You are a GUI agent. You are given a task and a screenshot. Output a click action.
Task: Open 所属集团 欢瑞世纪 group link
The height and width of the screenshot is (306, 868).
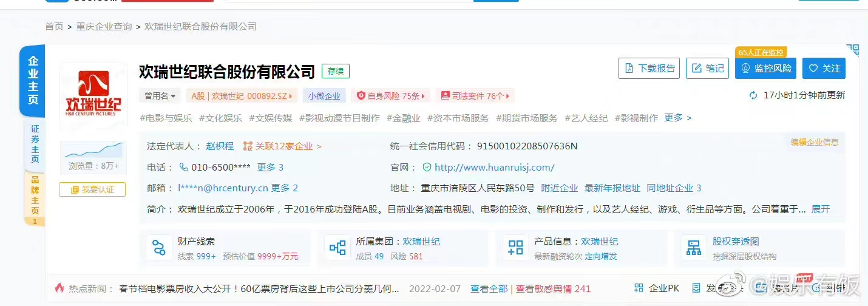[x=421, y=241]
